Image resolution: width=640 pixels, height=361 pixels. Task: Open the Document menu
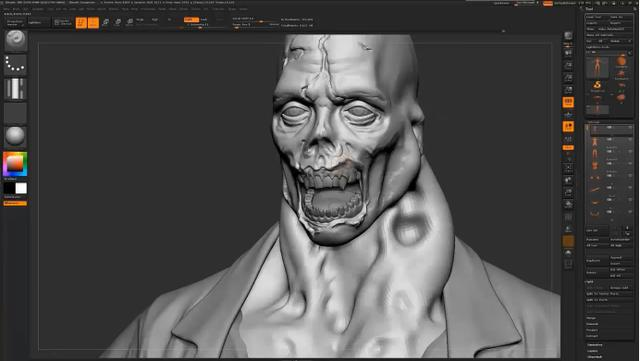coord(38,9)
